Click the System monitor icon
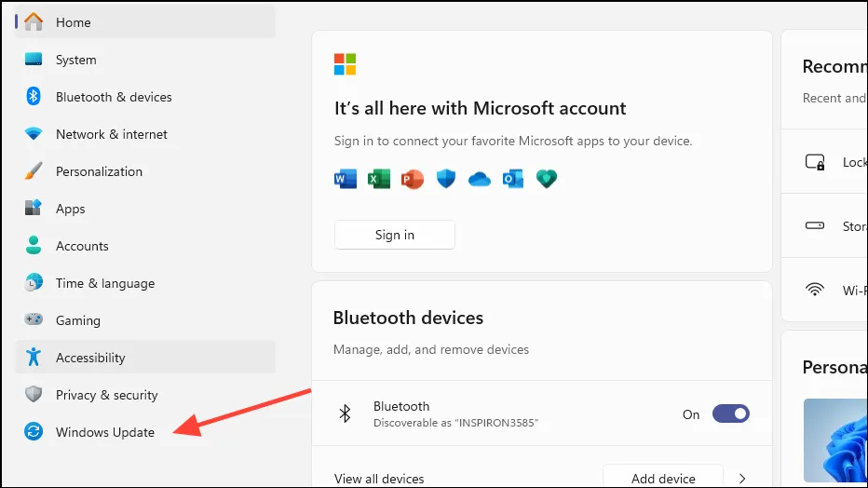This screenshot has width=868, height=488. point(34,60)
